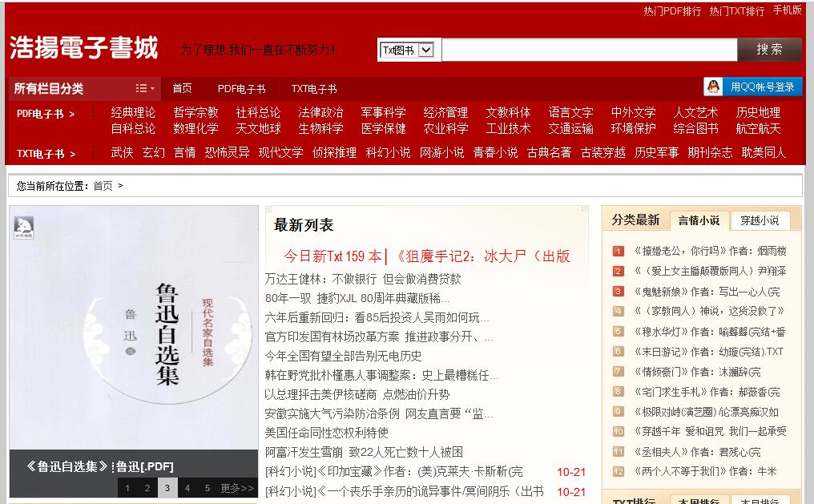Open the 耽美同人 TXT category
This screenshot has width=814, height=504.
pos(764,152)
